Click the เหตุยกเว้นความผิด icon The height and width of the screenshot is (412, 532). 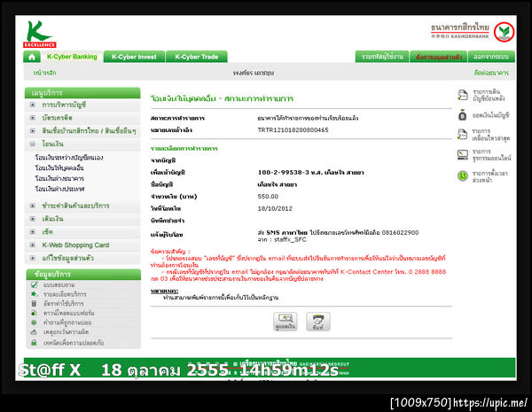point(34,332)
